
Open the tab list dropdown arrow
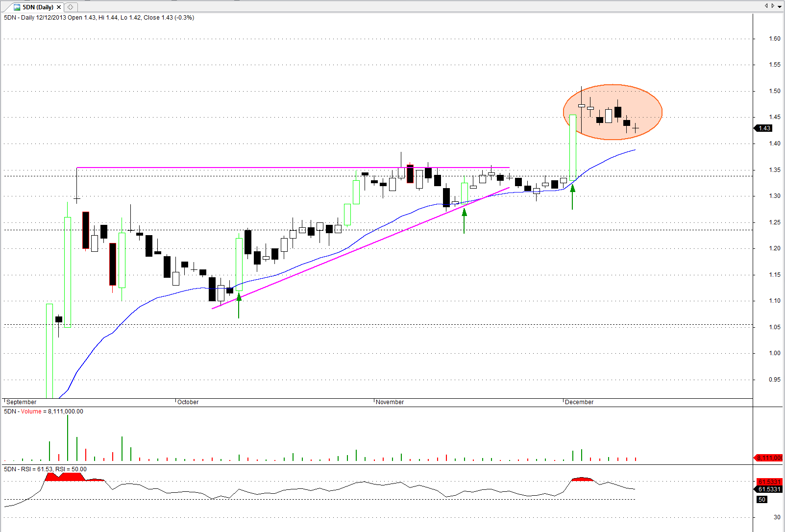[x=780, y=6]
